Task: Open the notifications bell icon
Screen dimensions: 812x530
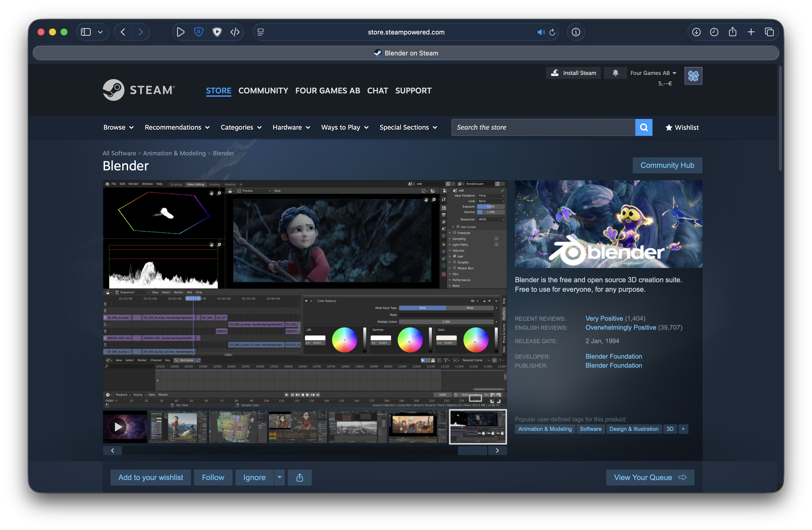Action: coord(615,73)
